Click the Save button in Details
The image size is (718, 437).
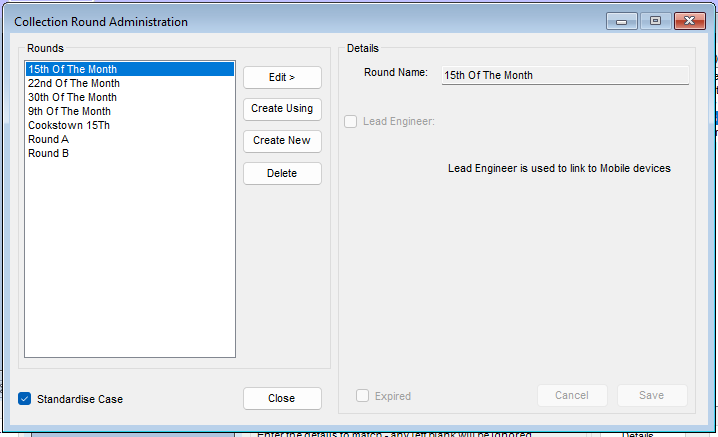click(x=652, y=395)
